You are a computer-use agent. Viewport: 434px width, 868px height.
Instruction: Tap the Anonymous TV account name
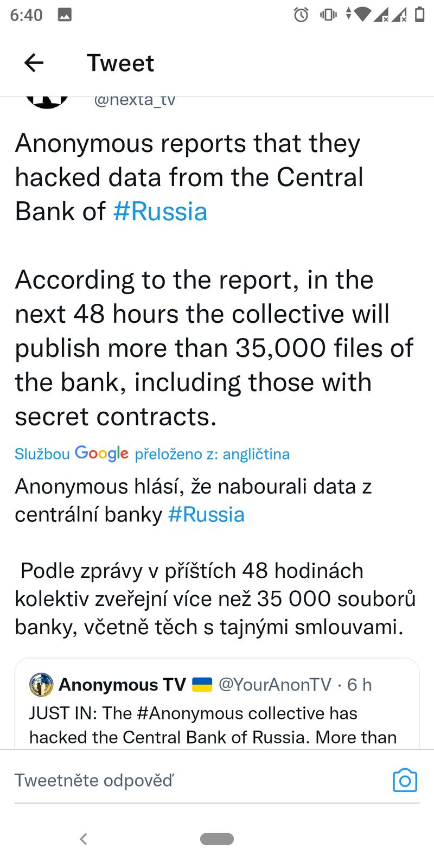(122, 685)
